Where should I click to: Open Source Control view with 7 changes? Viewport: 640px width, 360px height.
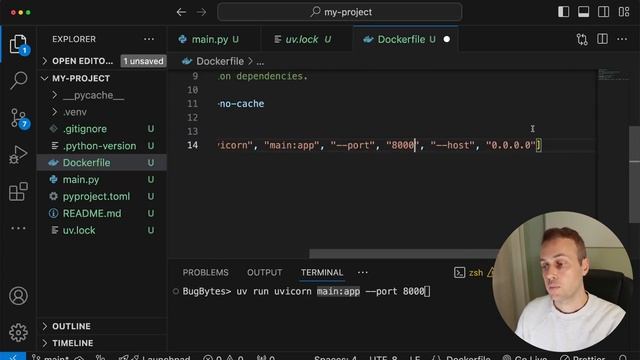pyautogui.click(x=18, y=118)
